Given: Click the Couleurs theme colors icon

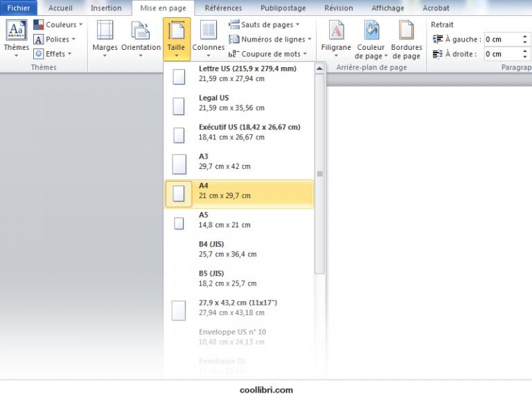Looking at the screenshot, I should point(38,24).
